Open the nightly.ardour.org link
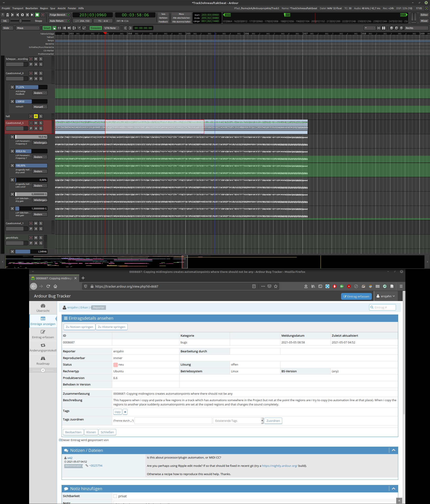The width and height of the screenshot is (430, 504). [x=279, y=465]
